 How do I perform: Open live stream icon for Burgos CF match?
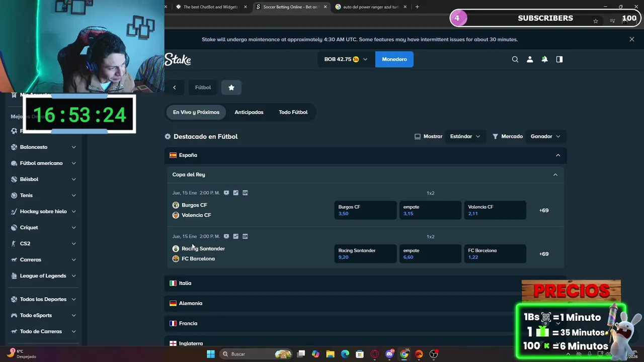pos(226,193)
